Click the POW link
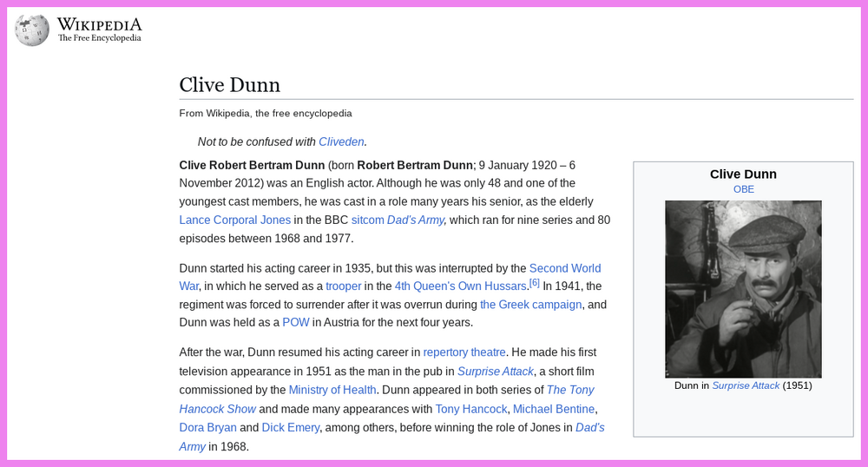This screenshot has width=868, height=467. pyautogui.click(x=296, y=323)
